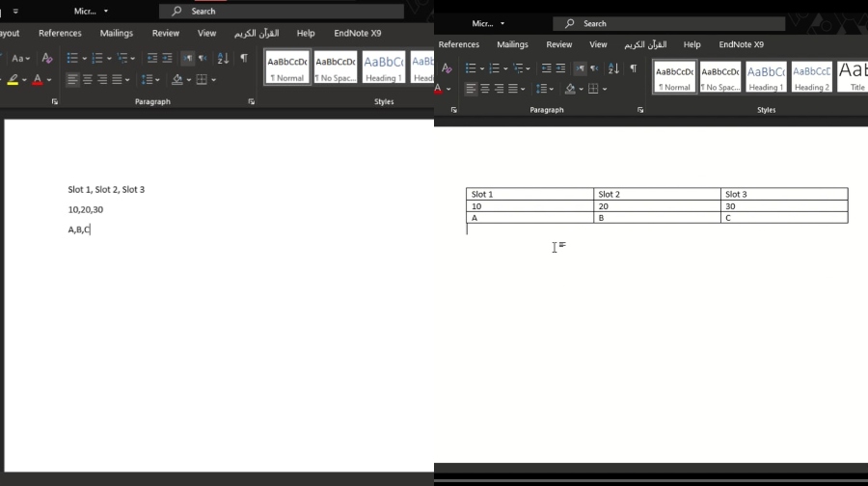Toggle paragraph marks in right Word window
This screenshot has width=868, height=486.
(633, 68)
